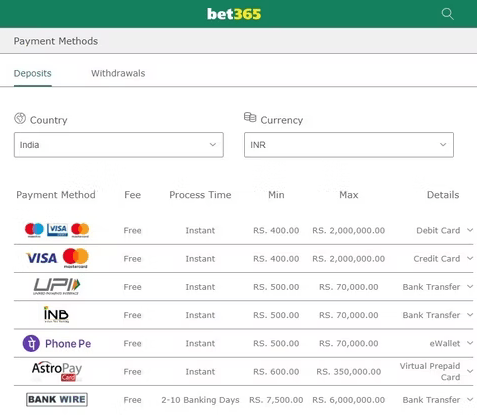Click the bet365 logo

tap(234, 14)
